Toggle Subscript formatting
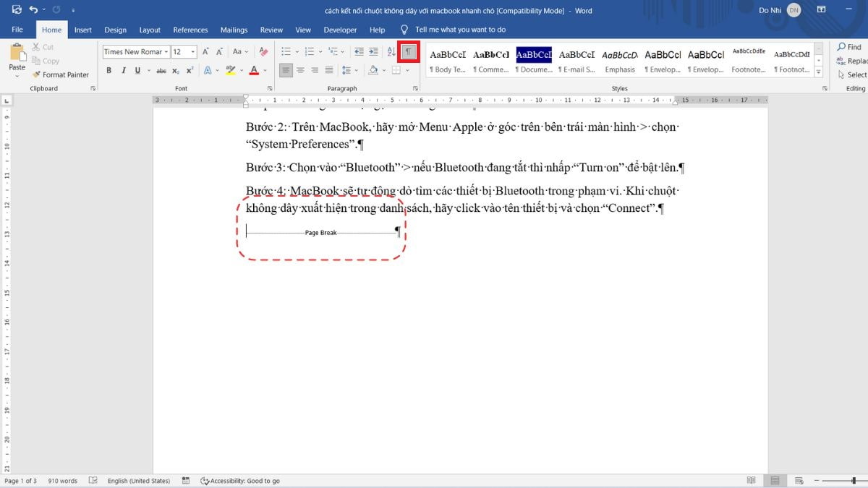This screenshot has width=868, height=488. tap(176, 70)
